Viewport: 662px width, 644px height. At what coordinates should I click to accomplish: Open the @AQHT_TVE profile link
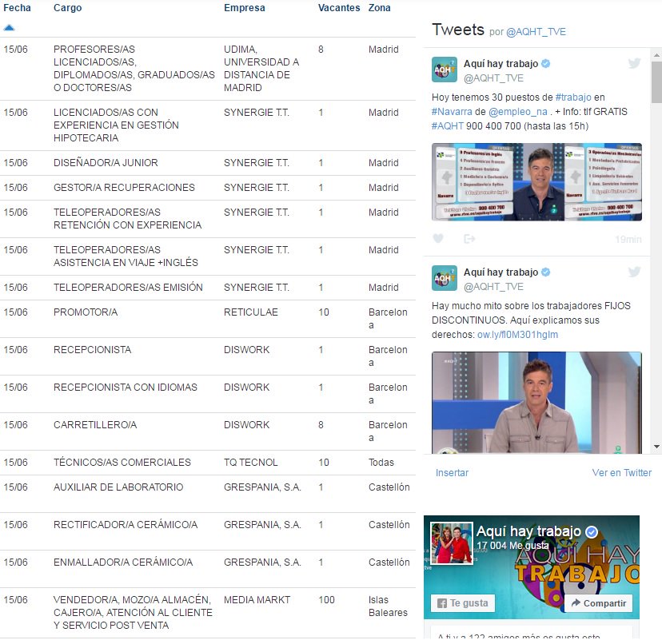pos(496,78)
